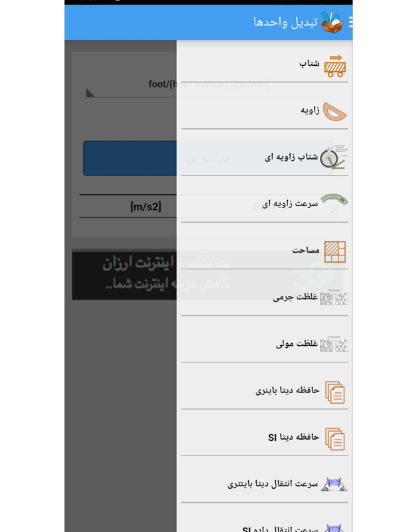Click the binary data storage icon
399x532 pixels.
click(335, 392)
